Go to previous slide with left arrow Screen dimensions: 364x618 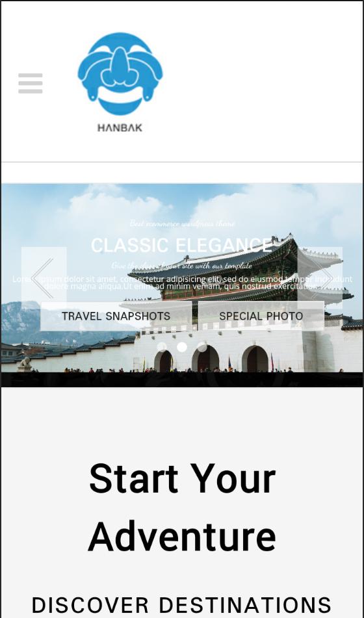(44, 278)
